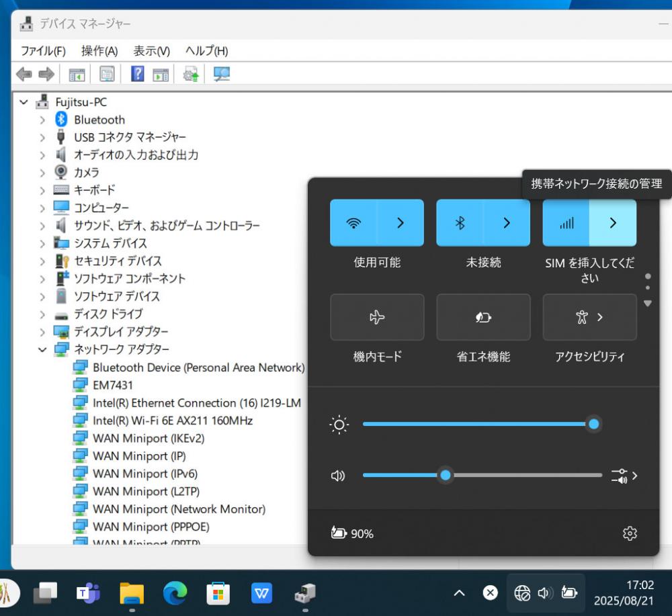Open the blue W app on the taskbar
This screenshot has height=616, width=672.
click(261, 593)
